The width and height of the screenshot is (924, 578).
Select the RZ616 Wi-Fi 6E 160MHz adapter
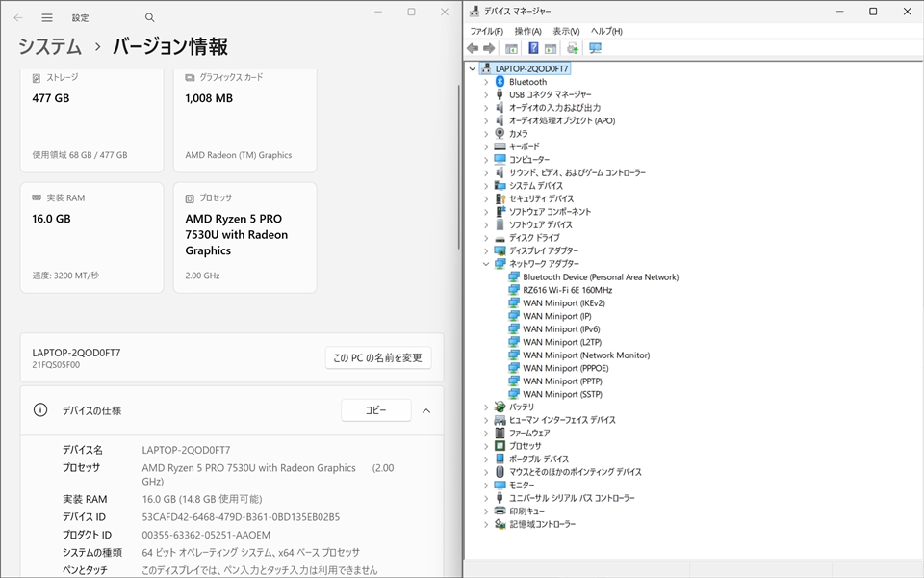pos(567,290)
